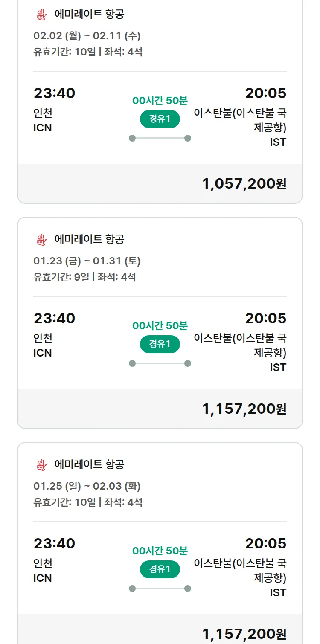
Task: Tap 경유1 badge on 02.02 departure flight
Action: point(160,119)
